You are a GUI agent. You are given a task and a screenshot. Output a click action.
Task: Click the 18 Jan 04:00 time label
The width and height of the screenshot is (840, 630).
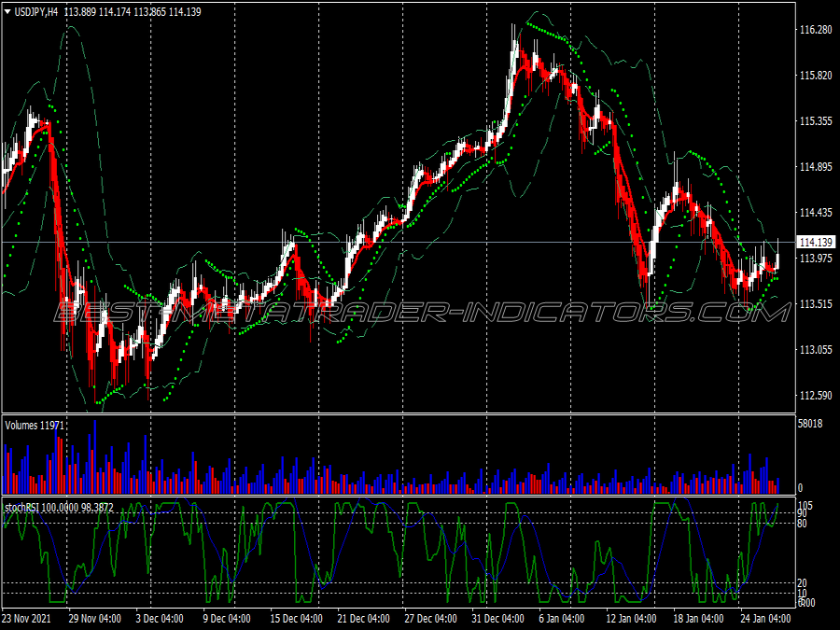click(698, 618)
